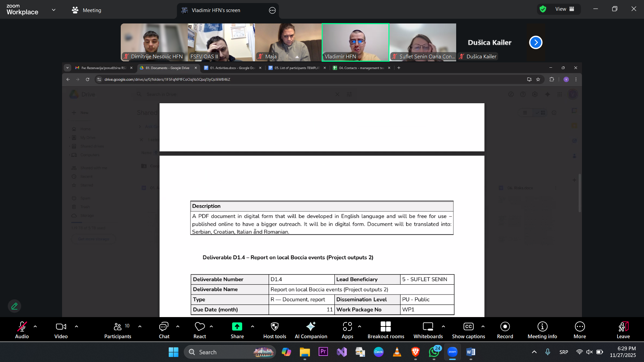The width and height of the screenshot is (644, 362).
Task: Open the Meeting tab
Action: [x=87, y=10]
